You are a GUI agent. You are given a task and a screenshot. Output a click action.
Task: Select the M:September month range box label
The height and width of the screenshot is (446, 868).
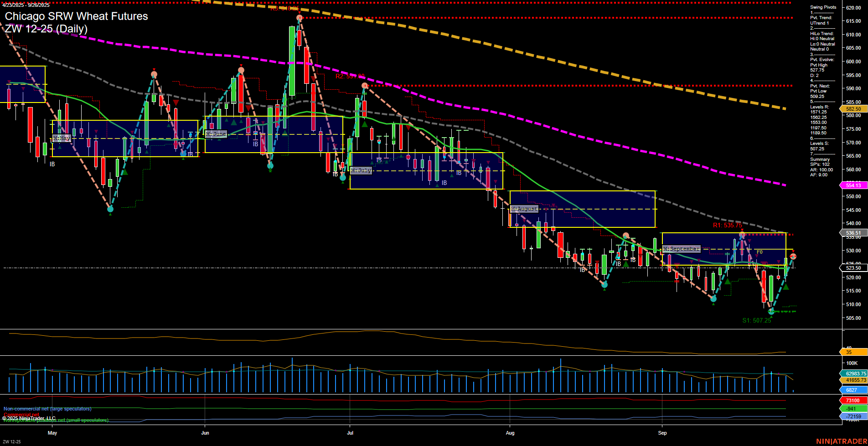(x=681, y=249)
